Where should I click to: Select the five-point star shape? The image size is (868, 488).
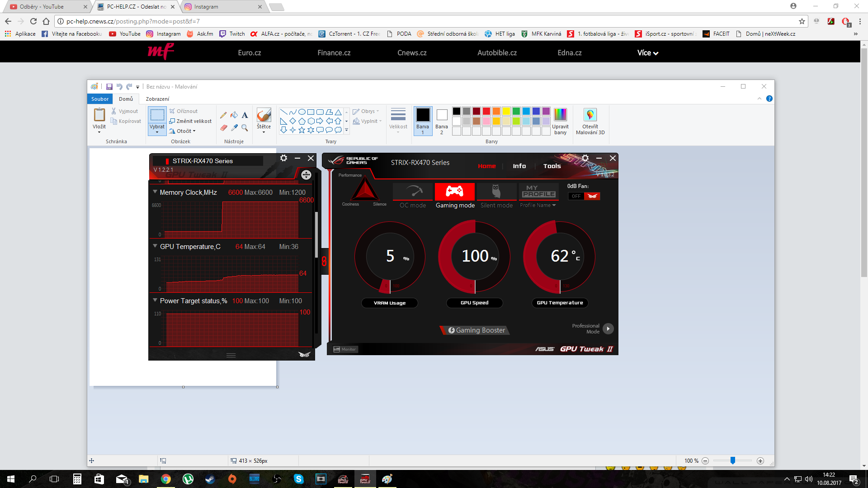tap(302, 130)
